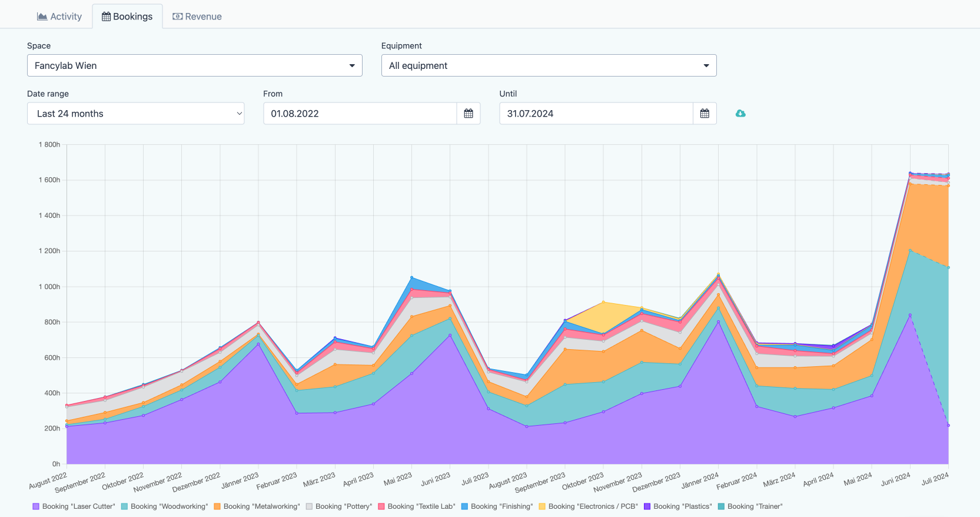980x517 pixels.
Task: Toggle Laser Cutter series in legend
Action: 74,506
